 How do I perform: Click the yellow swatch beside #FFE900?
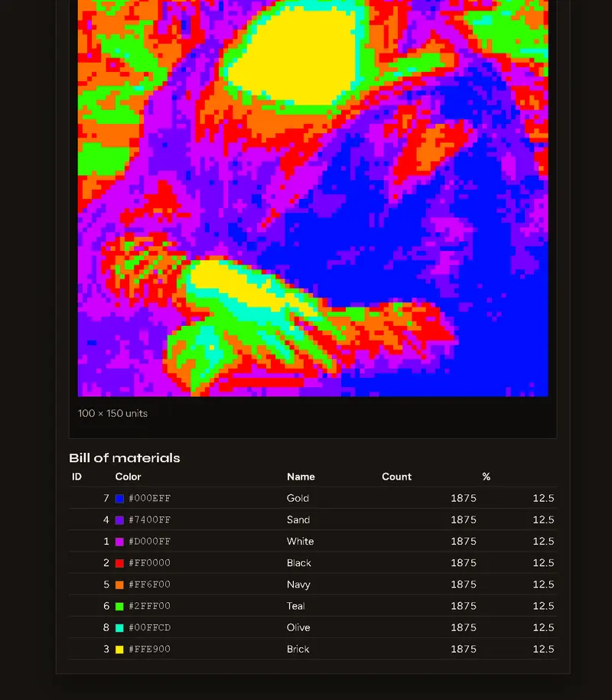(x=119, y=650)
